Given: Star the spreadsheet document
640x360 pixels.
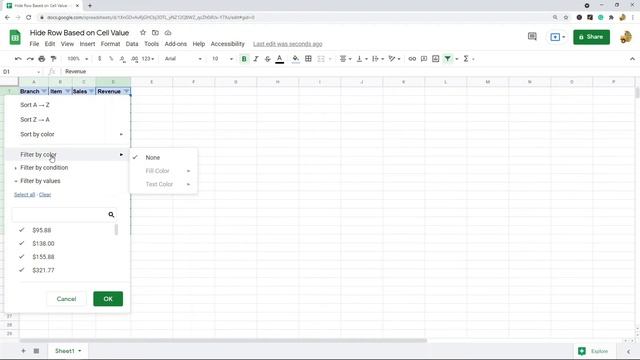Looking at the screenshot, I should [x=142, y=33].
